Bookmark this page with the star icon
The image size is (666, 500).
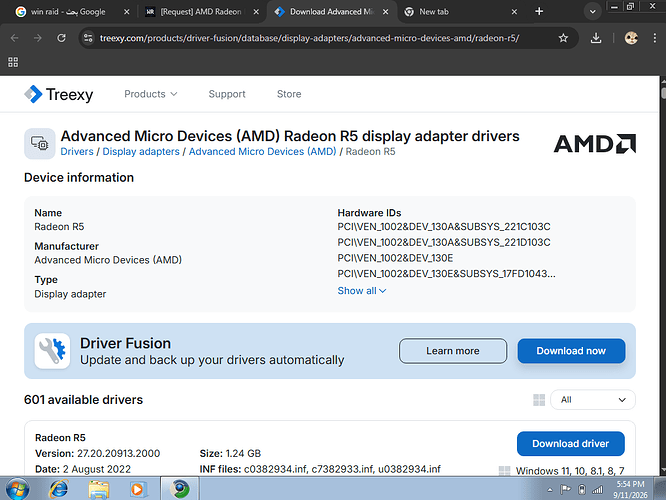click(x=563, y=38)
